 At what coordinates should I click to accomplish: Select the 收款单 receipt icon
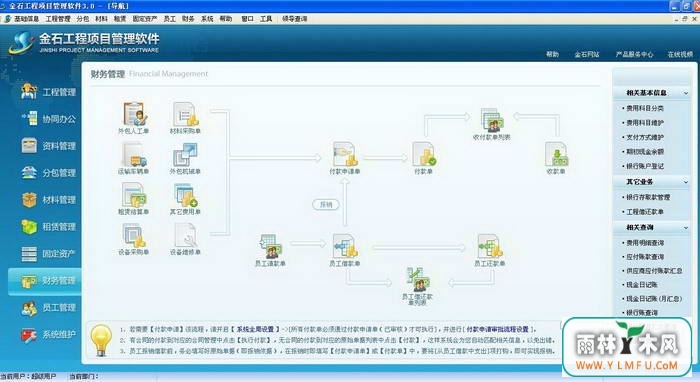556,154
